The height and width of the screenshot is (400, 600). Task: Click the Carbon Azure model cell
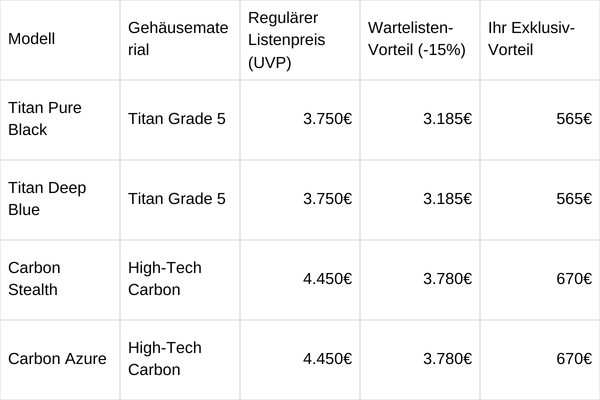(57, 359)
